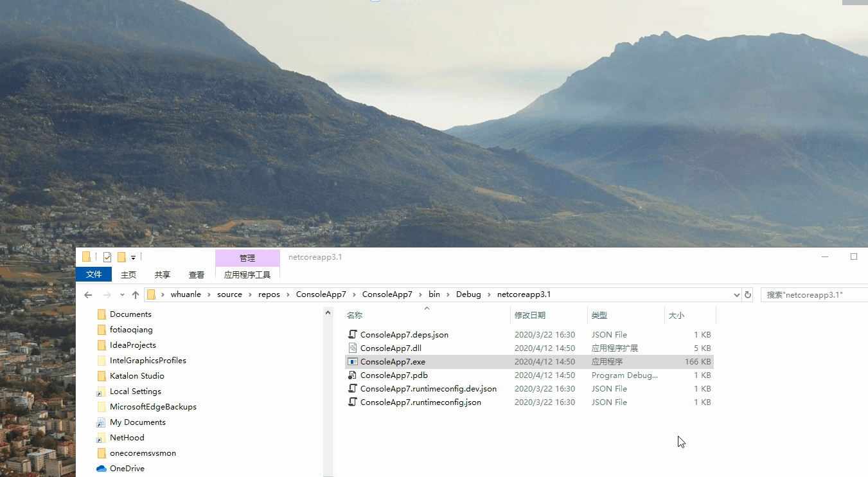Select the 166 KB size cell

(x=698, y=362)
